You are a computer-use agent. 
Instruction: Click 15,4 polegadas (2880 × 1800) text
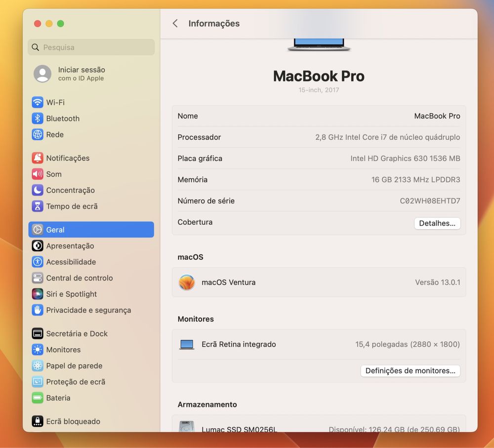click(x=408, y=344)
